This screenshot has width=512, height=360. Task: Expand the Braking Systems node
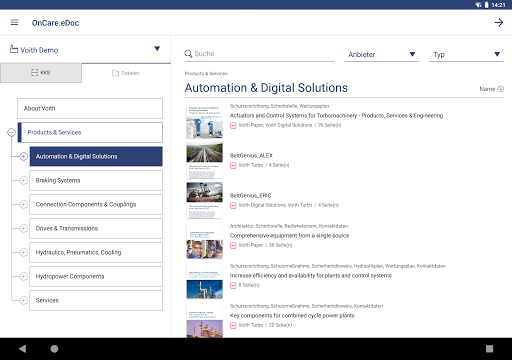click(23, 180)
